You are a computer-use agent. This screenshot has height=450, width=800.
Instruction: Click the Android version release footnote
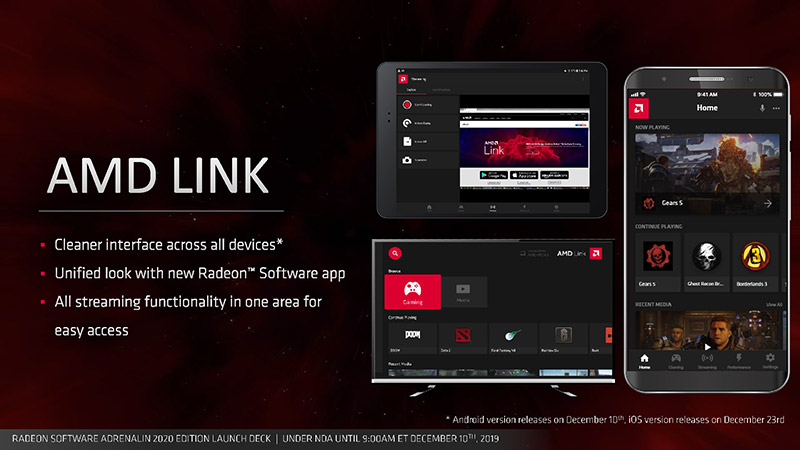[x=615, y=420]
